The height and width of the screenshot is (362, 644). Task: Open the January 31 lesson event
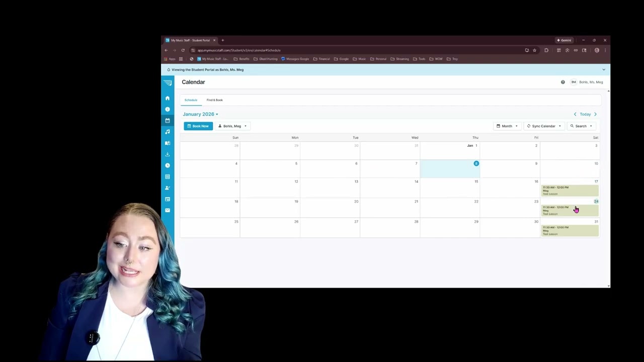pos(570,231)
